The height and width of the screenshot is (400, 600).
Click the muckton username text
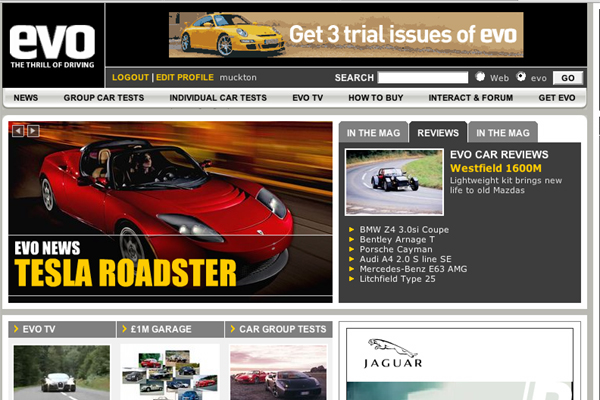(x=238, y=77)
